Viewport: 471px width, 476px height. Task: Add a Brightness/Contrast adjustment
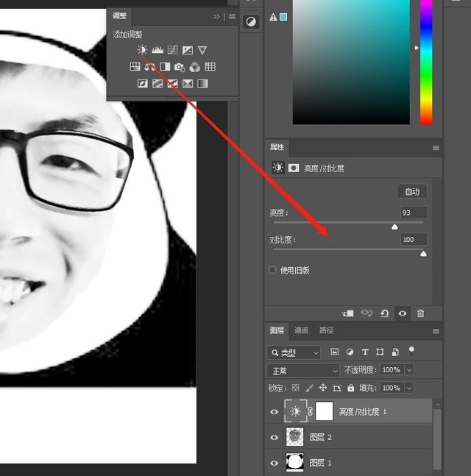pyautogui.click(x=142, y=50)
